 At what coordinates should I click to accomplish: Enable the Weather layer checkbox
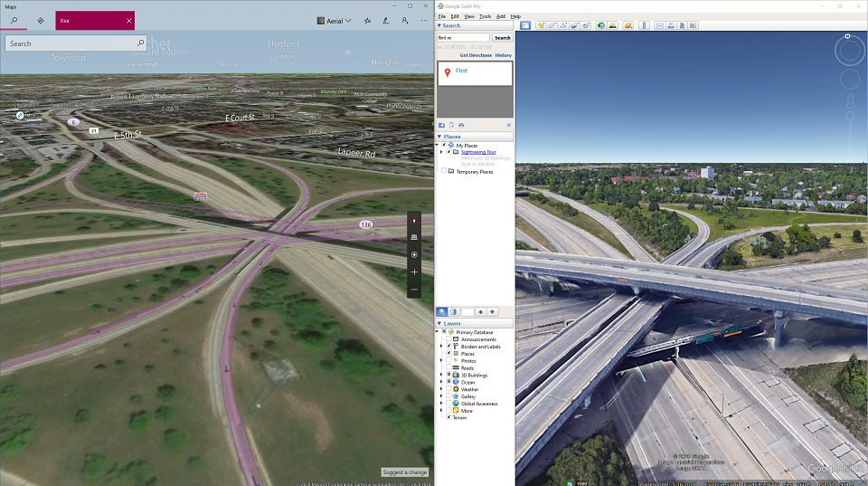(449, 389)
